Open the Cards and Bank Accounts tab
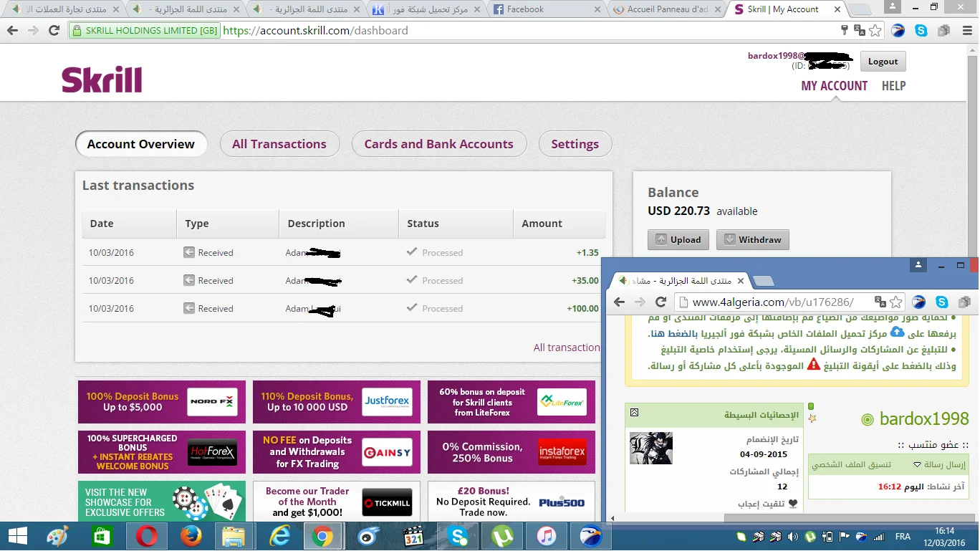 pos(439,144)
